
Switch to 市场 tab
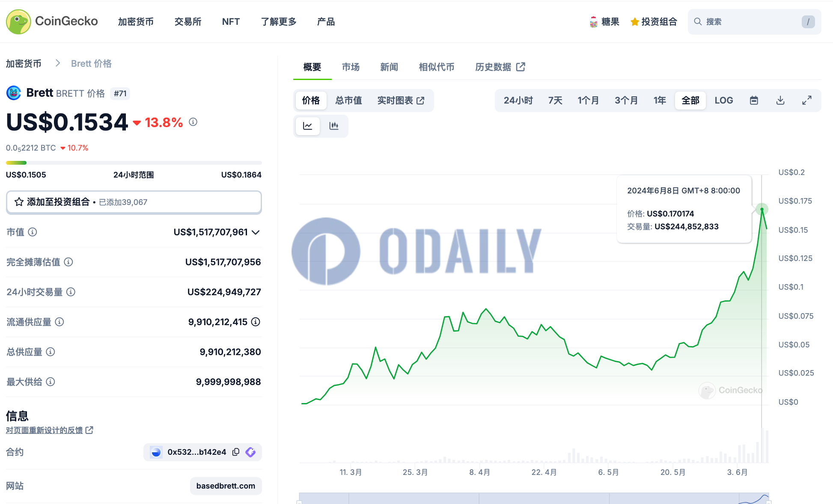click(x=351, y=67)
